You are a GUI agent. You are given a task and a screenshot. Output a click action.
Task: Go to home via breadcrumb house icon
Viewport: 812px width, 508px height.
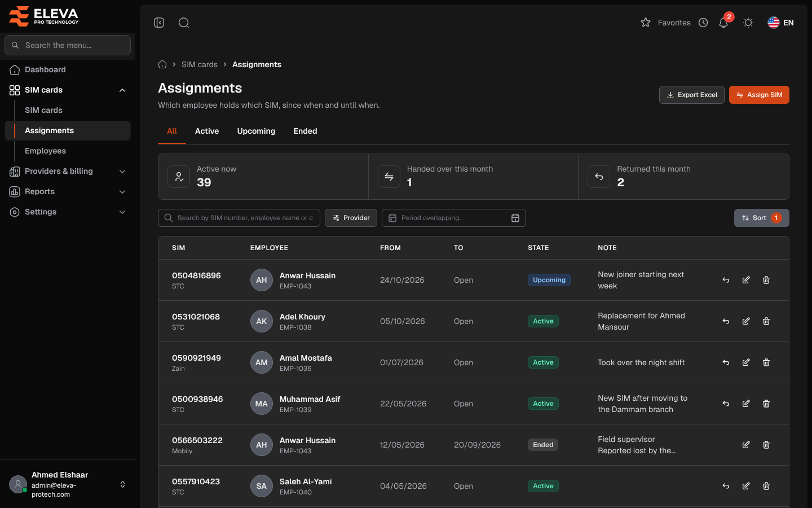(162, 64)
